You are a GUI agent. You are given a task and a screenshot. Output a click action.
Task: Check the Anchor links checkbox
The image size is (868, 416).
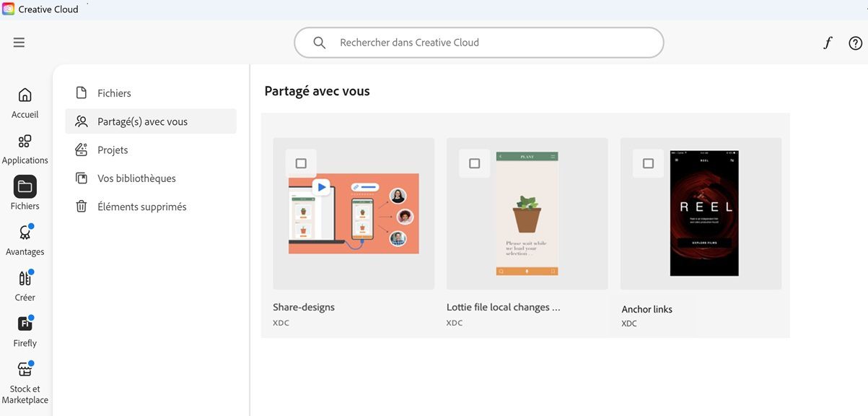tap(647, 163)
